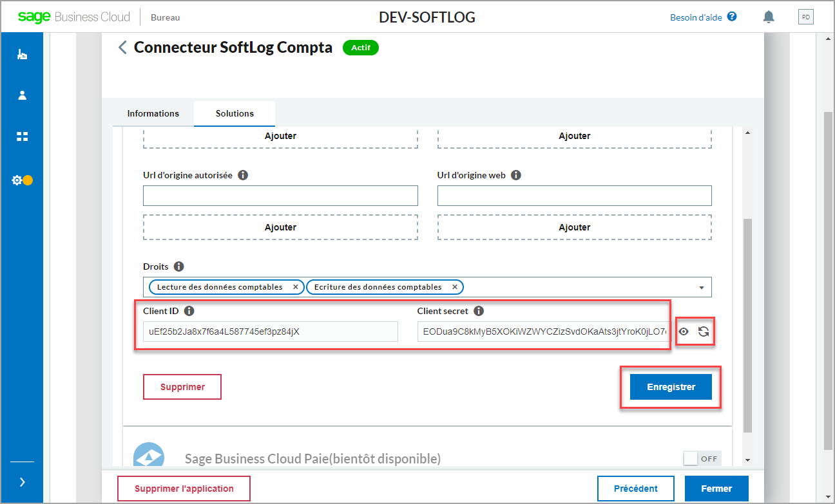Click the Sage Business Cloud Paie product icon
This screenshot has height=504, width=835.
(x=149, y=454)
